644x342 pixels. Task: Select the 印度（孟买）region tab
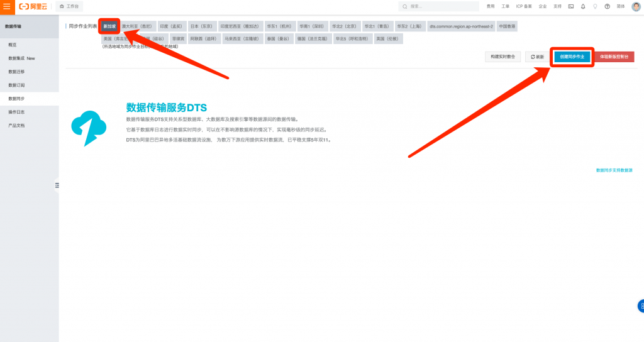pyautogui.click(x=171, y=26)
